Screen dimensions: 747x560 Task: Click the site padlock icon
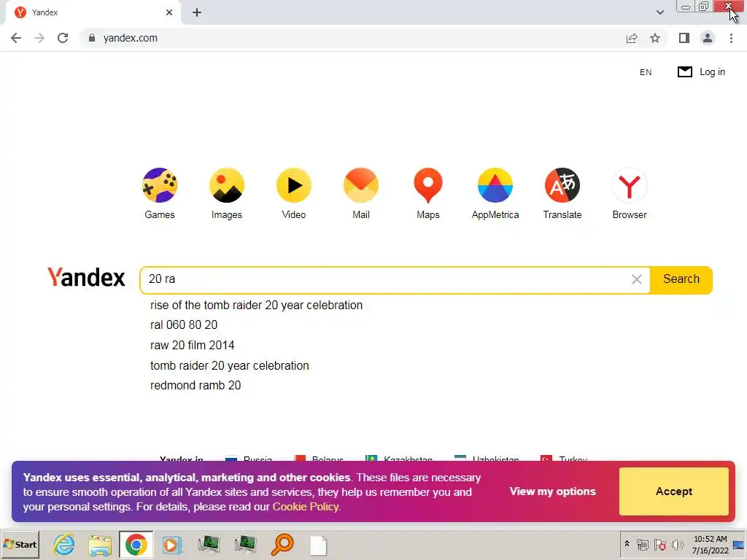click(92, 38)
